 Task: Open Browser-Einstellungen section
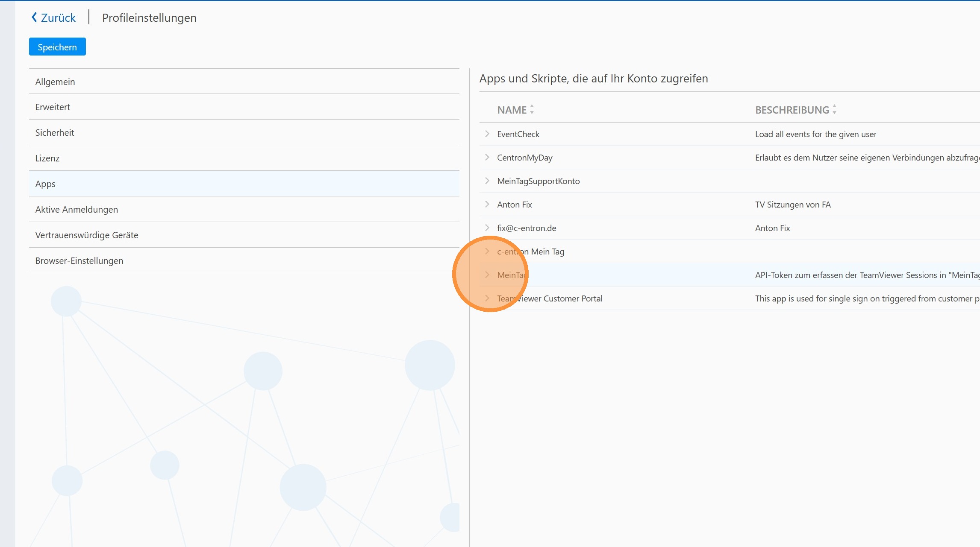(79, 261)
